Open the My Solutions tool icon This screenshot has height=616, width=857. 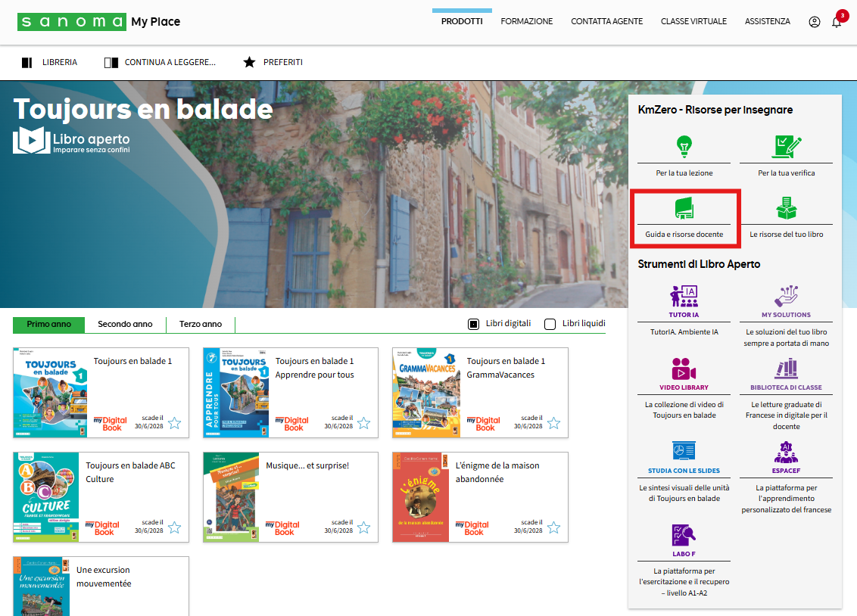[786, 297]
